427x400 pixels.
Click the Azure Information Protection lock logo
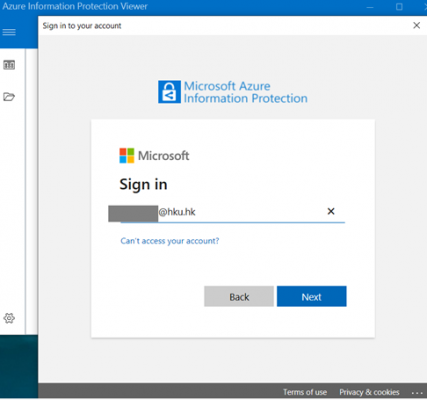[x=169, y=92]
